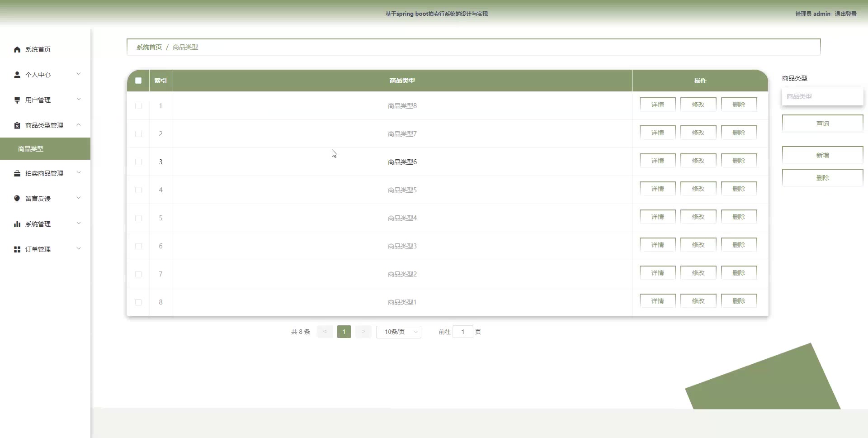The height and width of the screenshot is (438, 868).
Task: Expand the 用户管理 chevron
Action: click(x=79, y=99)
